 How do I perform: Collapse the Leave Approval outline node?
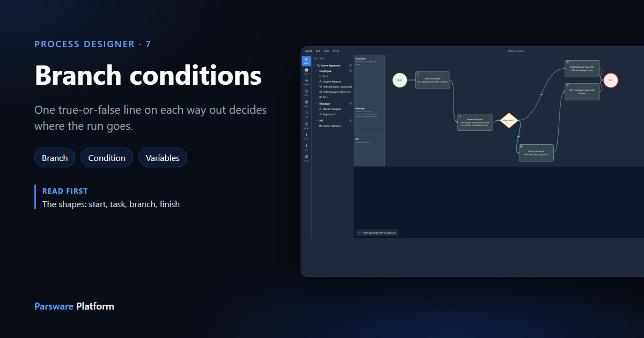pyautogui.click(x=316, y=65)
